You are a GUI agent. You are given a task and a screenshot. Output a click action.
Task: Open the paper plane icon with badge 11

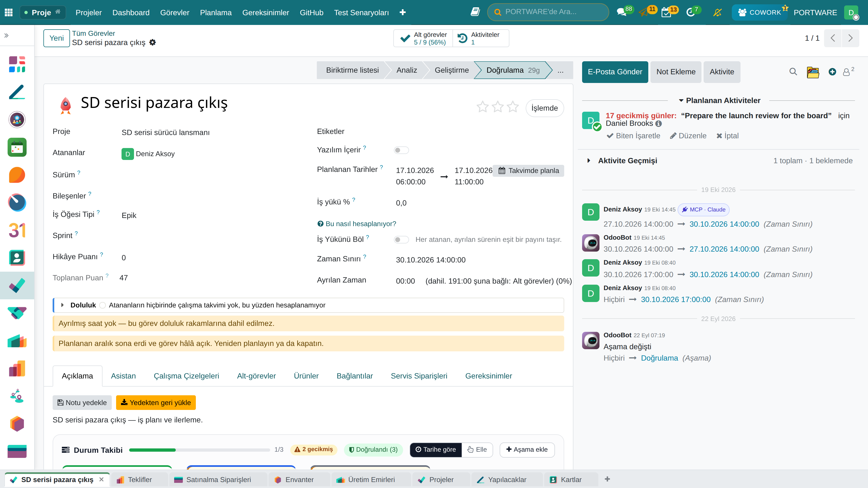tap(643, 12)
